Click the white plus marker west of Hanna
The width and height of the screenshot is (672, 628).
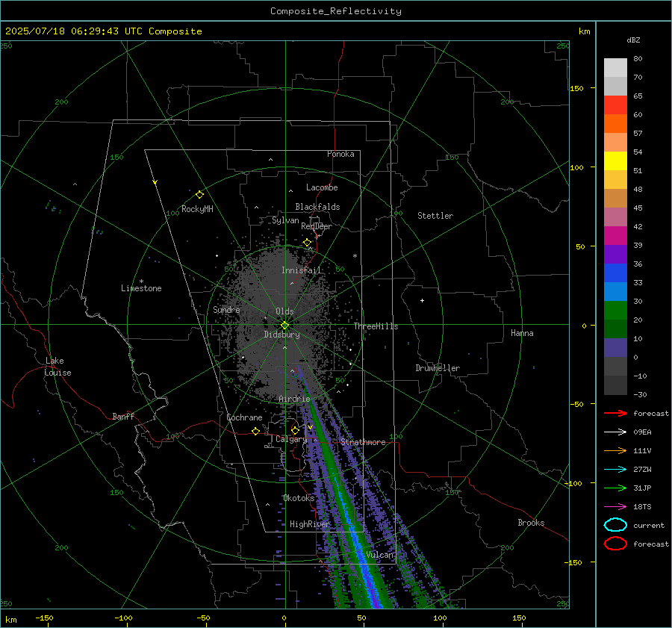(x=422, y=300)
